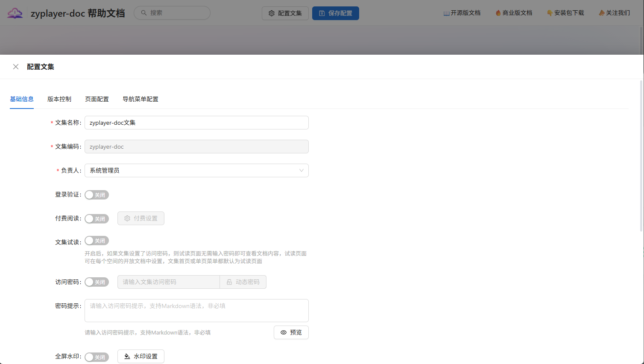
Task: Click the search magnifier icon
Action: pos(144,13)
